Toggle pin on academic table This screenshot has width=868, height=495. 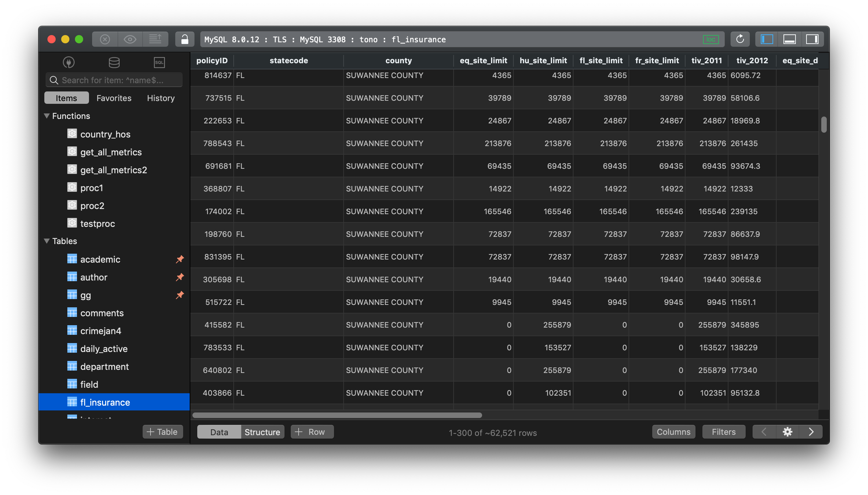tap(178, 259)
